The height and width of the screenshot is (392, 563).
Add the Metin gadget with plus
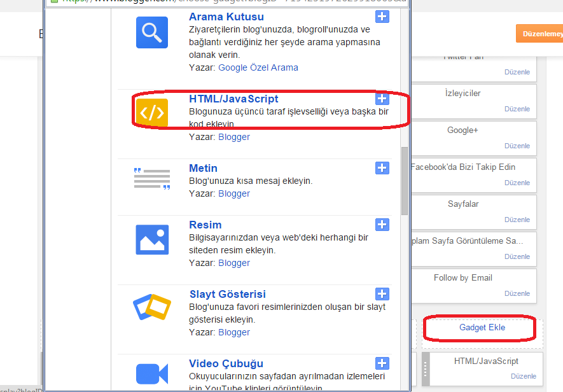(x=382, y=168)
